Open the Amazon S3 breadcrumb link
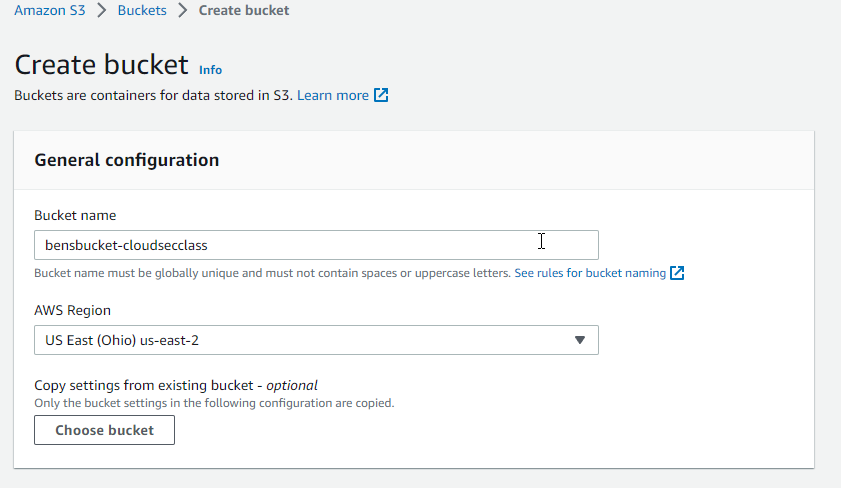 tap(49, 10)
